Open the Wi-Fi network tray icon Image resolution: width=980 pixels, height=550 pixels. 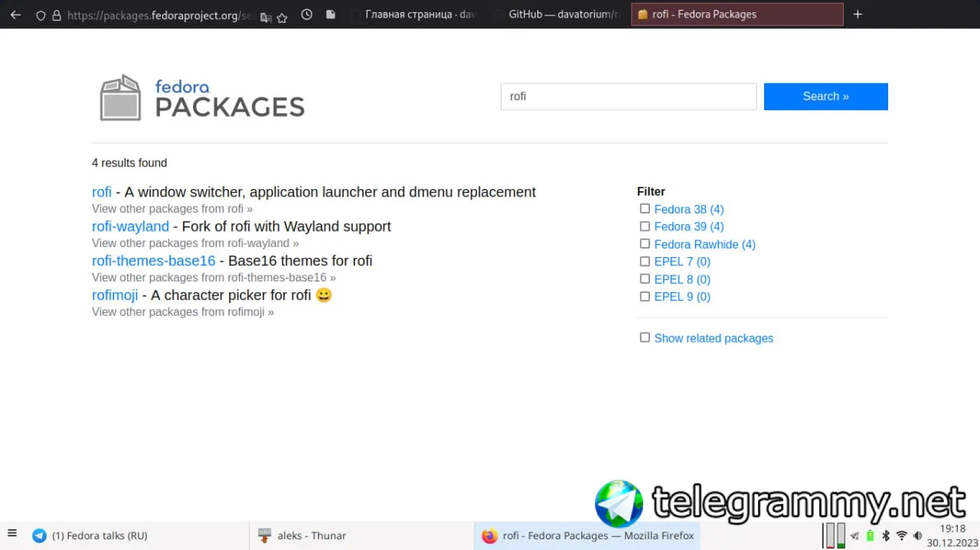click(x=902, y=536)
